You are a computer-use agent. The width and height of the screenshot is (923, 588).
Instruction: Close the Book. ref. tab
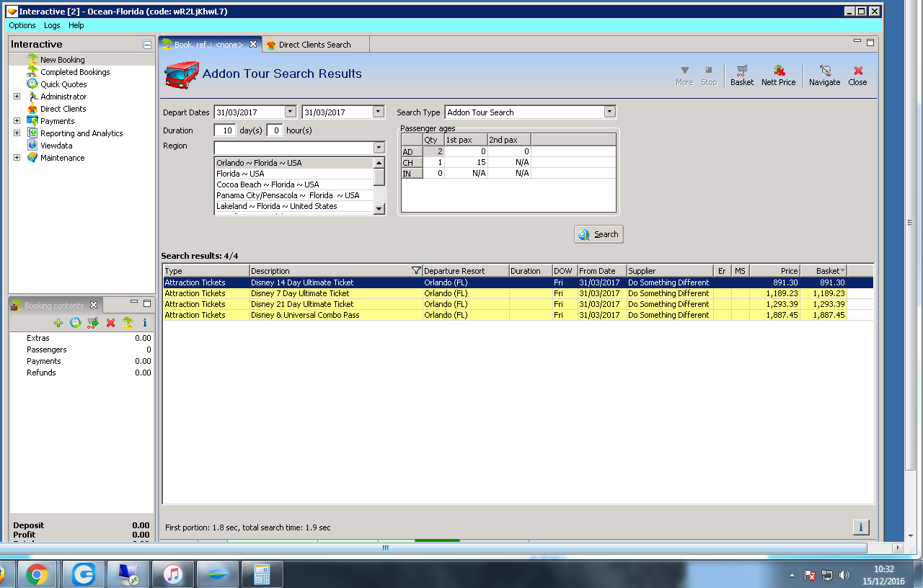tap(253, 45)
